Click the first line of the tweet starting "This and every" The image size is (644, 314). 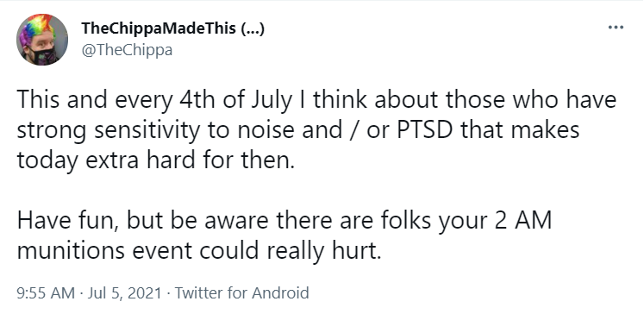tap(316, 101)
